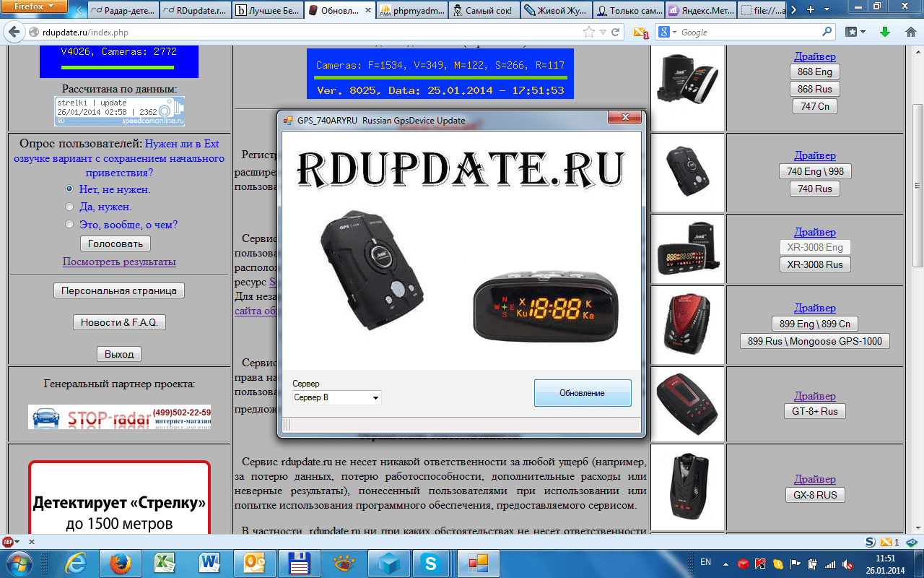The image size is (924, 578).
Task: Click the network signal tray icon
Action: [x=831, y=564]
